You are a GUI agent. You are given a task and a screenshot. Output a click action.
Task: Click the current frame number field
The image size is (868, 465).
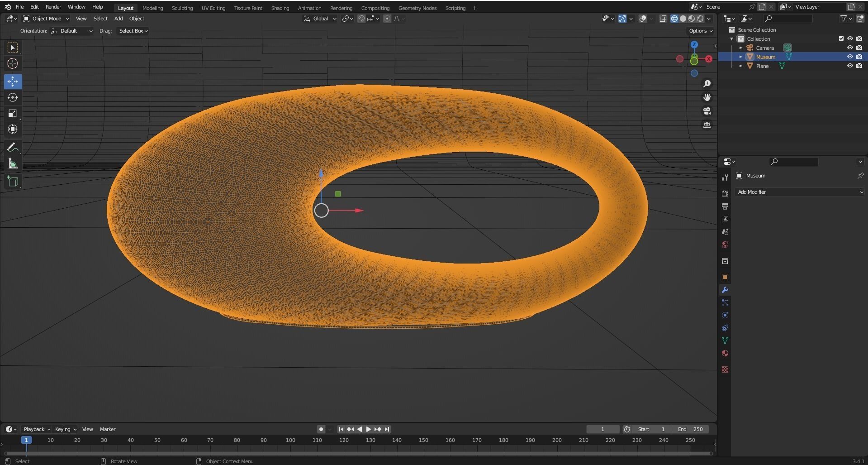pyautogui.click(x=603, y=429)
